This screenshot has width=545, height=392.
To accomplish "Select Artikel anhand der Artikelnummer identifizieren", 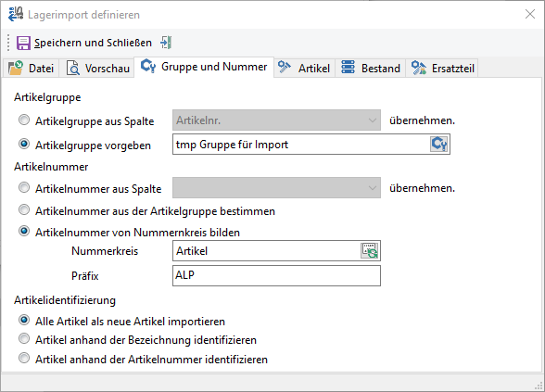I will pyautogui.click(x=24, y=358).
